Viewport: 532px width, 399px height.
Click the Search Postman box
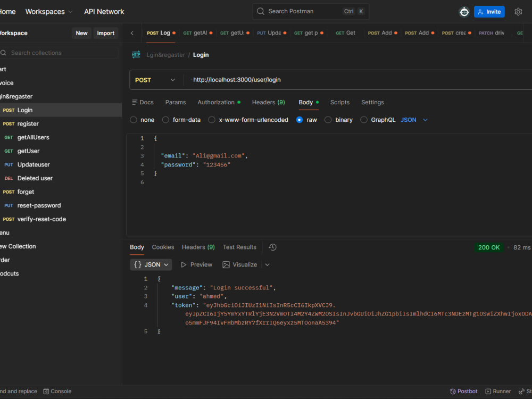click(x=311, y=11)
